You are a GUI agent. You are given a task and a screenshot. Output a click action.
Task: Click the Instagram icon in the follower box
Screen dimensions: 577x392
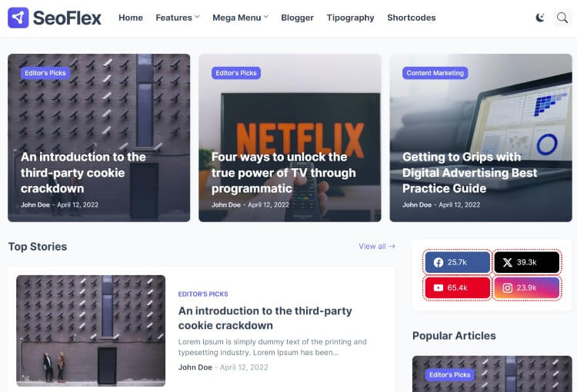(508, 288)
